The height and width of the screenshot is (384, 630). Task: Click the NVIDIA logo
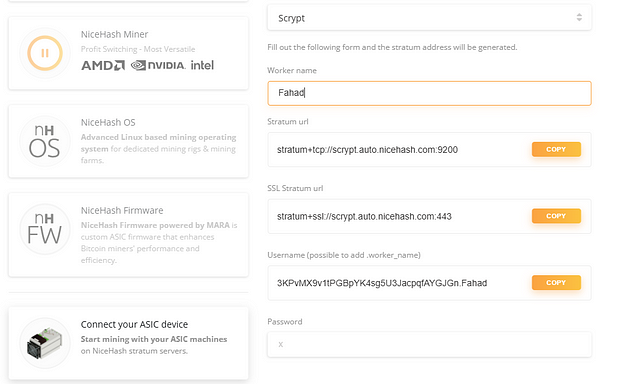pos(158,65)
